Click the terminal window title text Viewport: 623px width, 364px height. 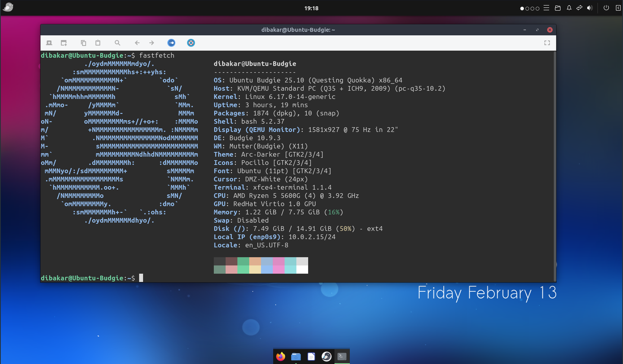298,30
